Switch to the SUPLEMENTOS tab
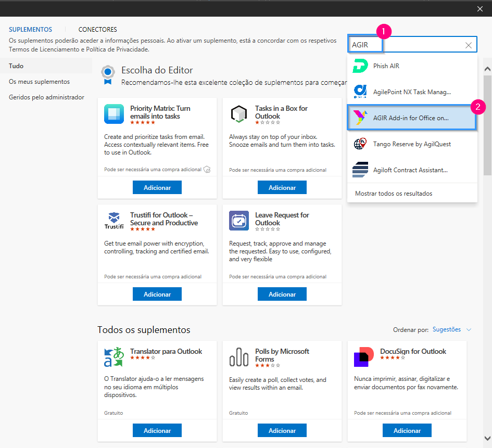This screenshot has height=448, width=492. click(30, 30)
